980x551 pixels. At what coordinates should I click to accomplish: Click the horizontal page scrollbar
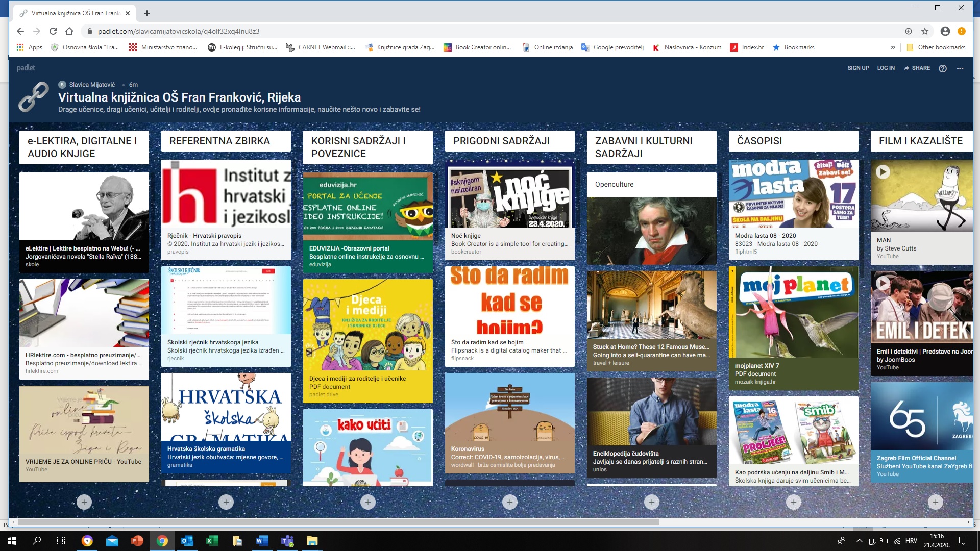click(x=338, y=522)
